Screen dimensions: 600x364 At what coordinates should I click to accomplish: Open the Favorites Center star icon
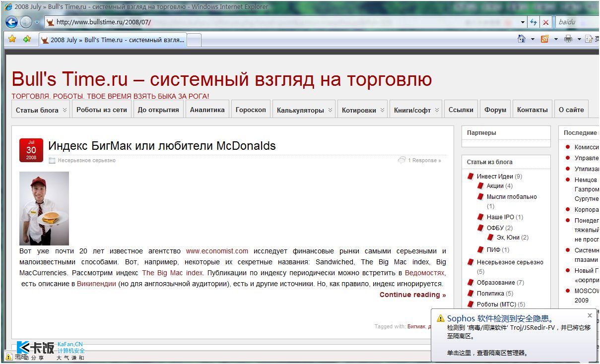tap(12, 39)
